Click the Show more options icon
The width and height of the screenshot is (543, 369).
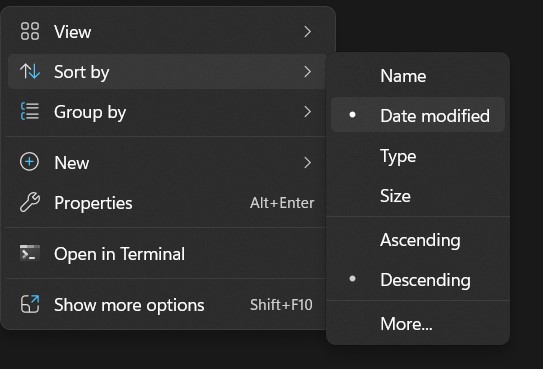(30, 304)
